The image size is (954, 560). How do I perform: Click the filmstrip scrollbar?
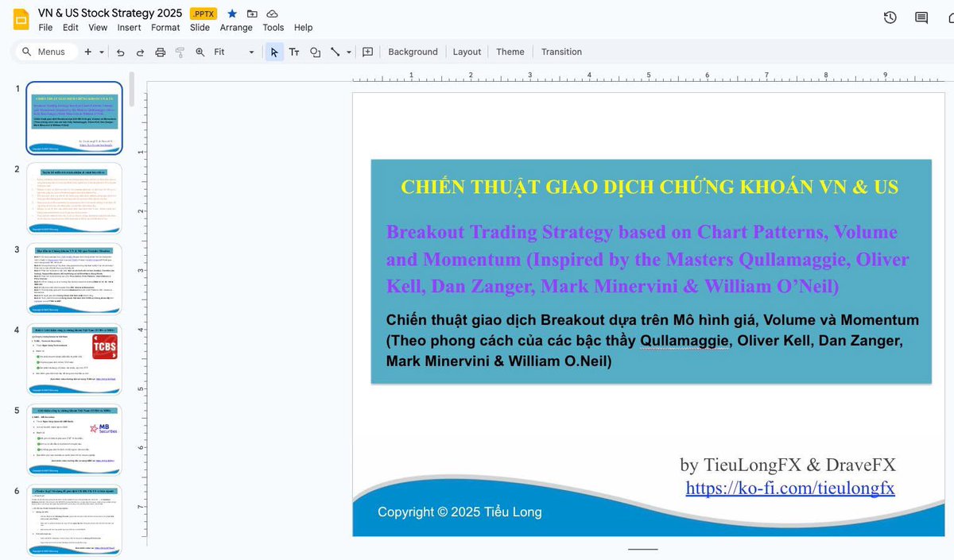[x=131, y=89]
